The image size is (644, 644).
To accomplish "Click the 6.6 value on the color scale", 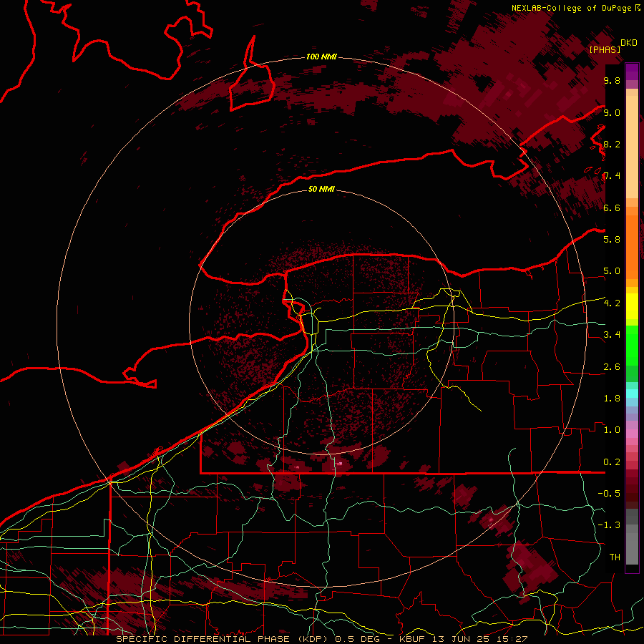I will (612, 208).
